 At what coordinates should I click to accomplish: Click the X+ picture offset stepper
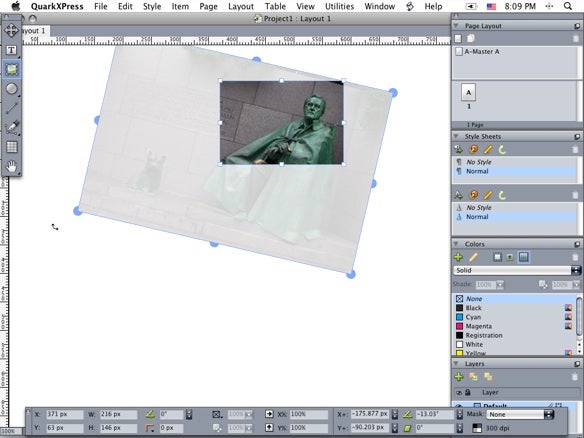pos(394,414)
